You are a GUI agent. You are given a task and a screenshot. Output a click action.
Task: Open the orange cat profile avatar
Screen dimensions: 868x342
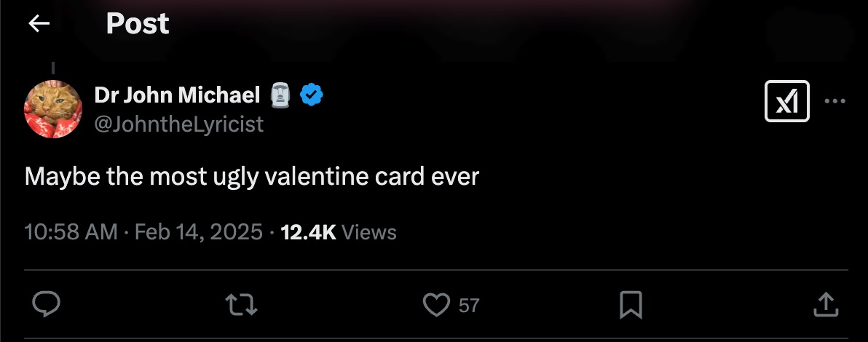point(52,109)
